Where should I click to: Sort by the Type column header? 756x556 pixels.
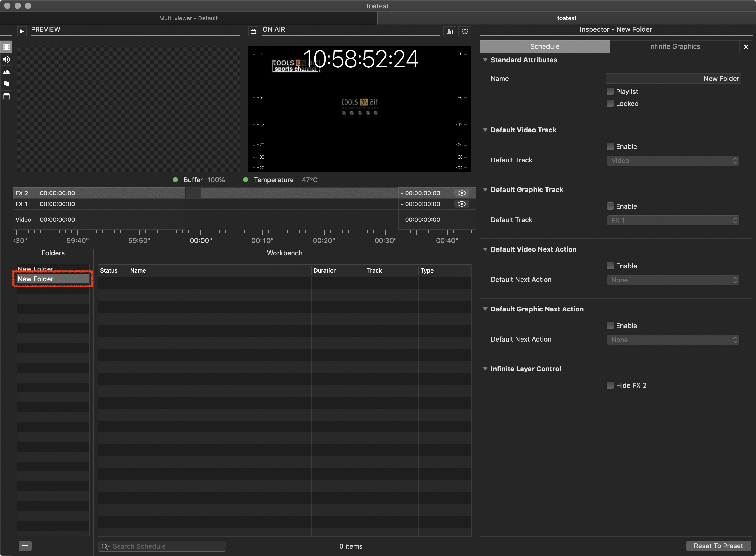(445, 270)
